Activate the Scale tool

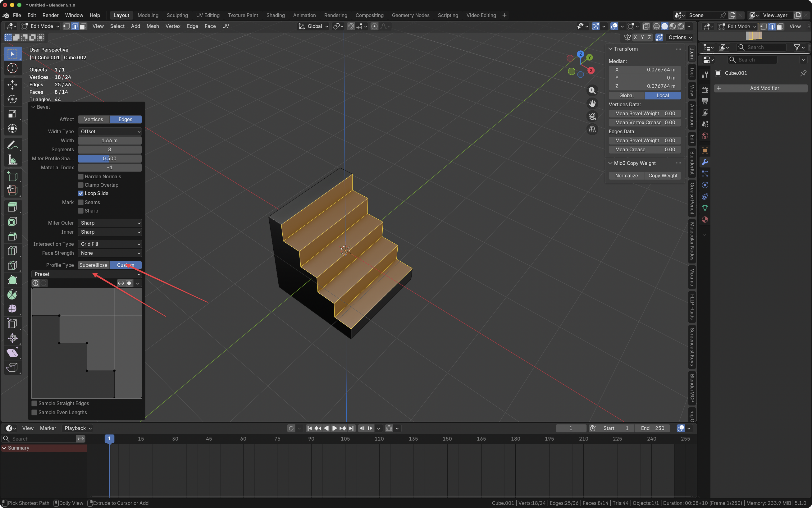pyautogui.click(x=12, y=114)
